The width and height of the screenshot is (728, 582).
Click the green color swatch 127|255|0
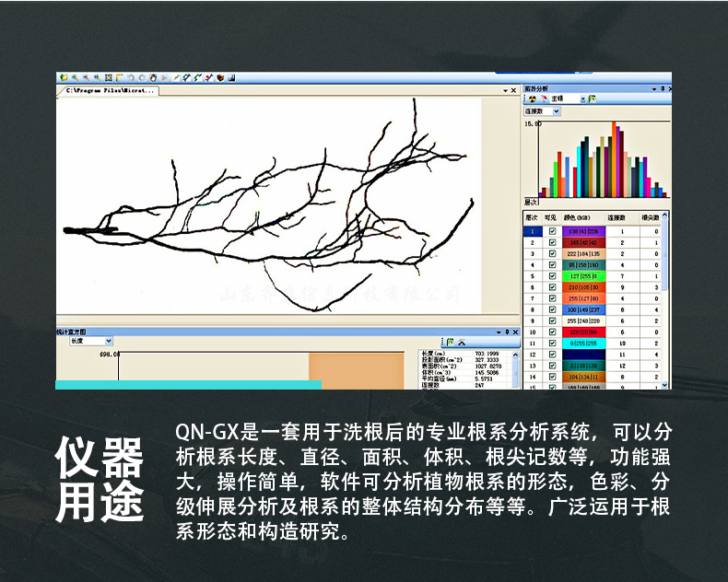point(583,275)
